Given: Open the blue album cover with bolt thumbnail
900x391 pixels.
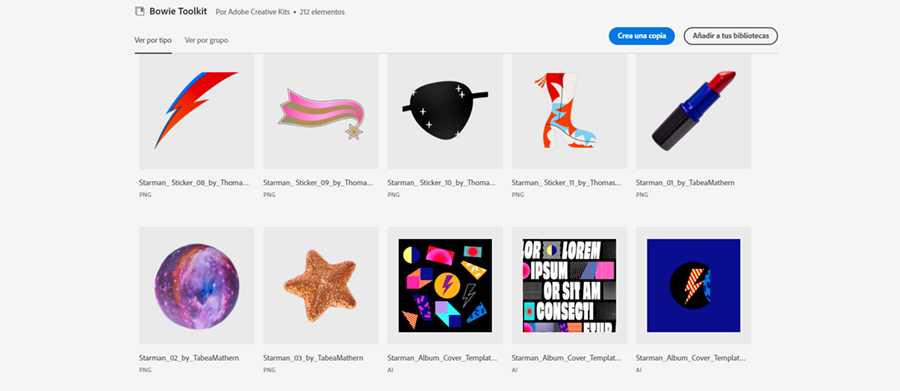Looking at the screenshot, I should [x=693, y=285].
